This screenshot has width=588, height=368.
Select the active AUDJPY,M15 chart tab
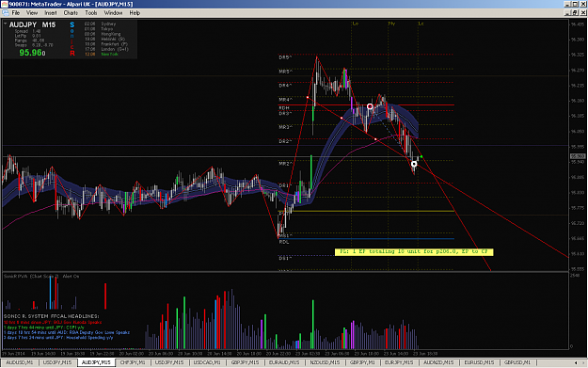pyautogui.click(x=96, y=362)
